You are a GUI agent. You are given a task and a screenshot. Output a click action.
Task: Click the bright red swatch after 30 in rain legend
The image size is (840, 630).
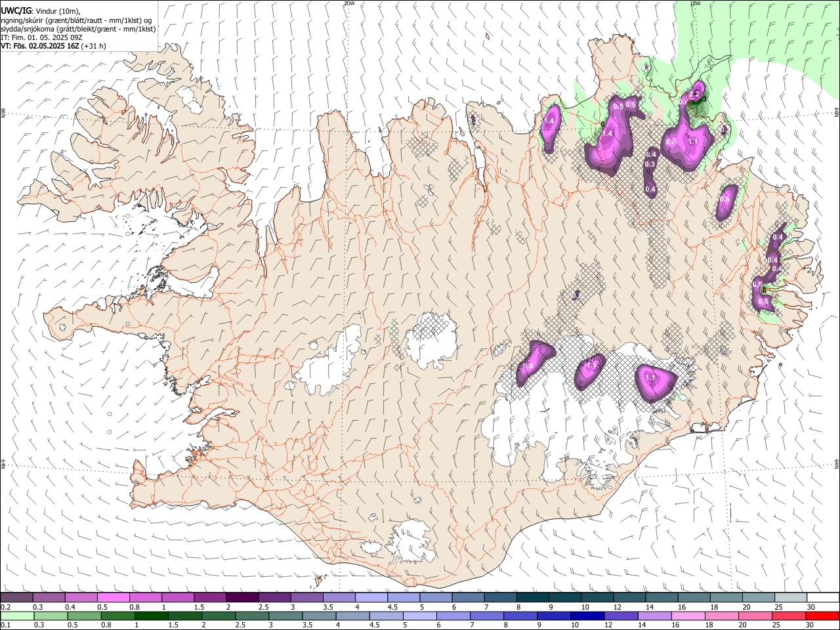pyautogui.click(x=822, y=616)
